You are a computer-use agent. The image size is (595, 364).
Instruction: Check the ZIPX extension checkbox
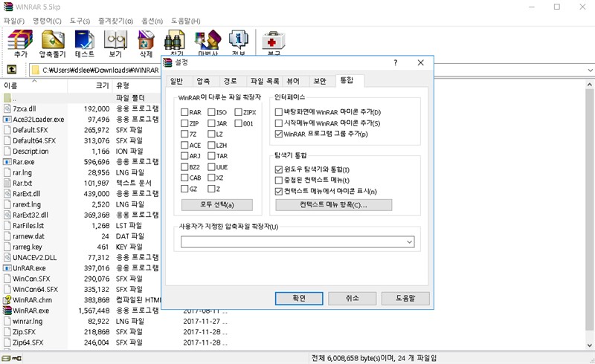coord(238,112)
